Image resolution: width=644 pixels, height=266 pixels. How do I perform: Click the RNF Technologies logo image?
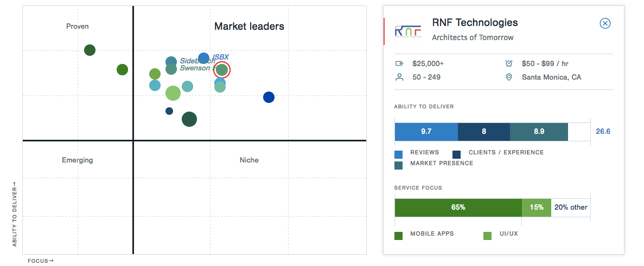(x=408, y=31)
